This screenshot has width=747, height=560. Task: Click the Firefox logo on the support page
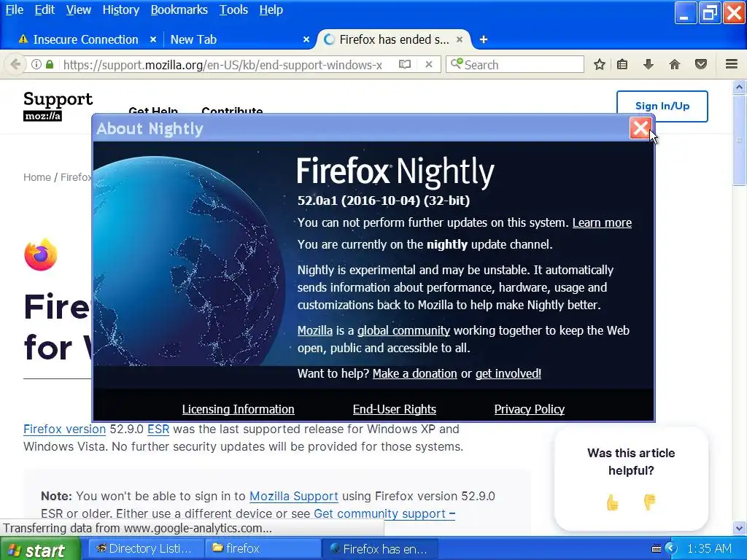[x=41, y=254]
